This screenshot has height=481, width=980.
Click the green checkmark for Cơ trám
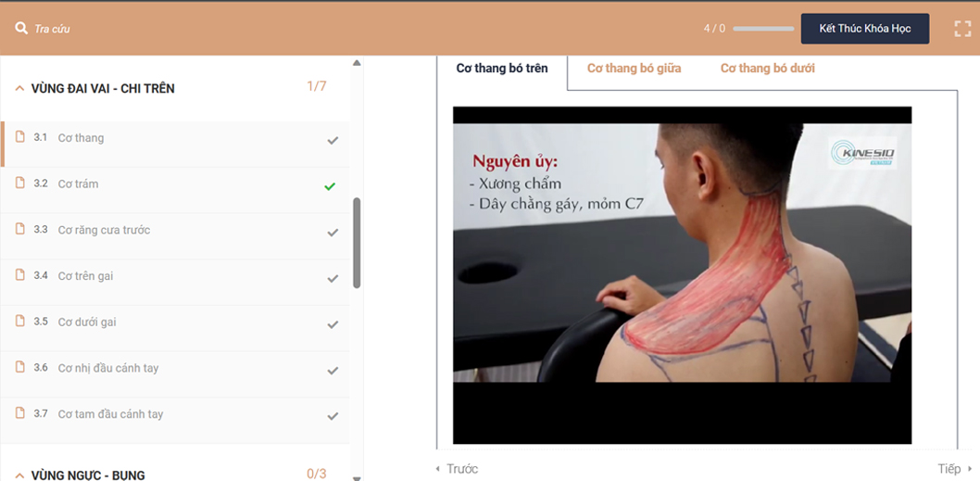330,186
